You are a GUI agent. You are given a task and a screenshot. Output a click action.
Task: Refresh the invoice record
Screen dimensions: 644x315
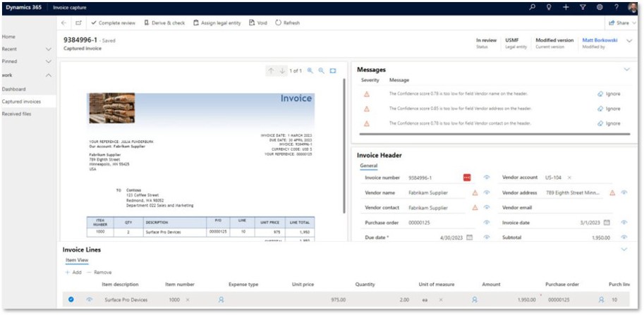coord(288,23)
